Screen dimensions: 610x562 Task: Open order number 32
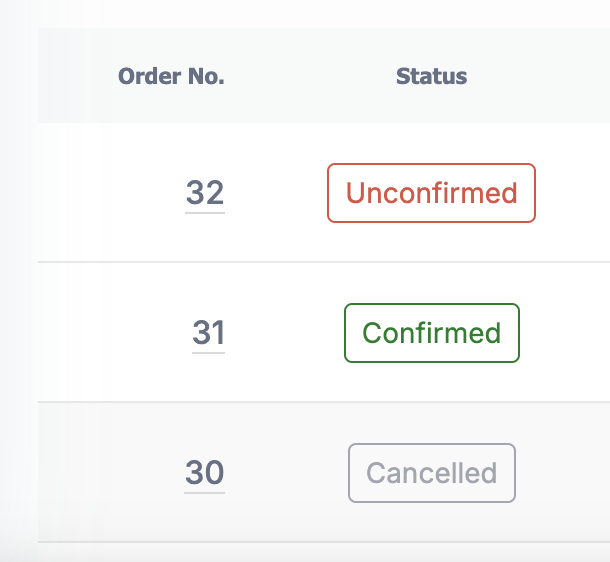[x=205, y=193]
